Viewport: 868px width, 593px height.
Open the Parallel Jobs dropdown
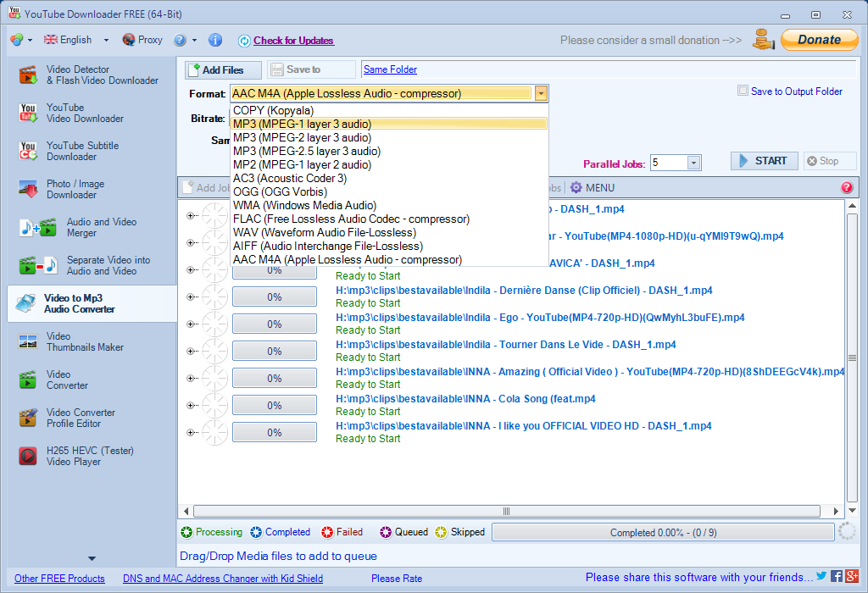point(693,163)
